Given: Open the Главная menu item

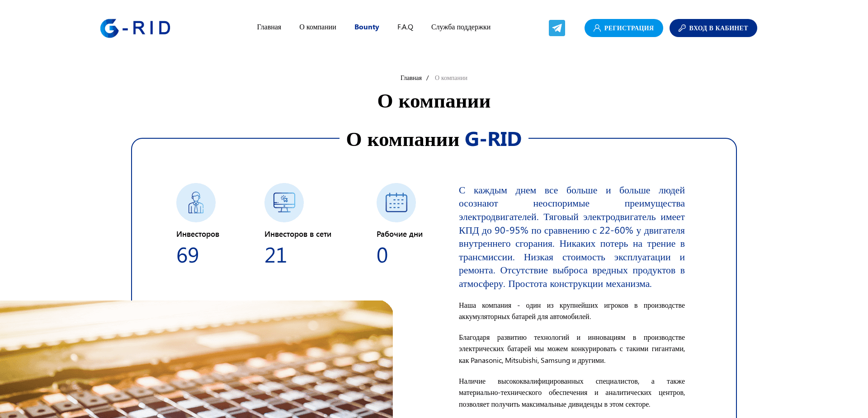Looking at the screenshot, I should click(x=269, y=27).
